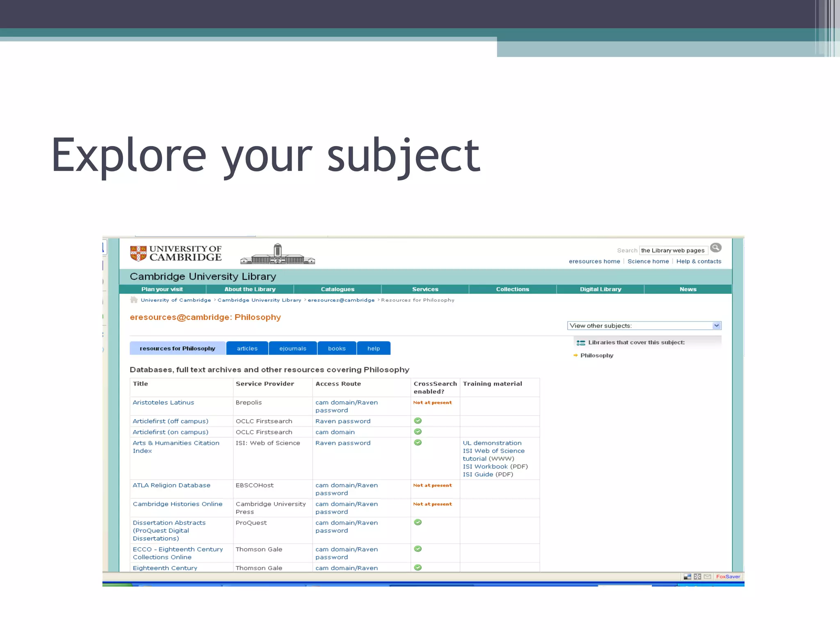
Task: Click the library web pages search field
Action: 673,251
